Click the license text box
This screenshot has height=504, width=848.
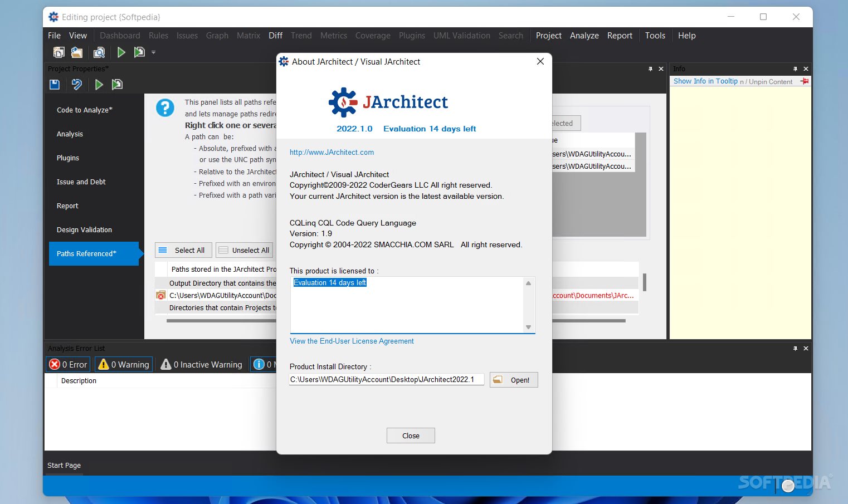click(x=407, y=305)
